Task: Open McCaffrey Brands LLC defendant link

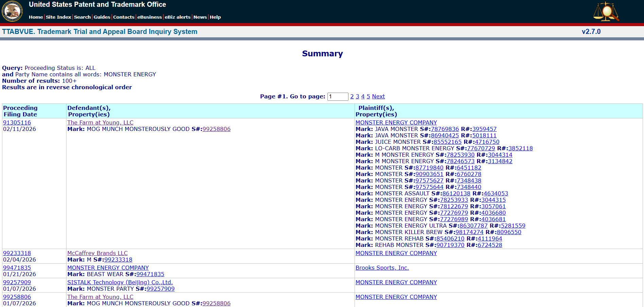Action: (97, 253)
